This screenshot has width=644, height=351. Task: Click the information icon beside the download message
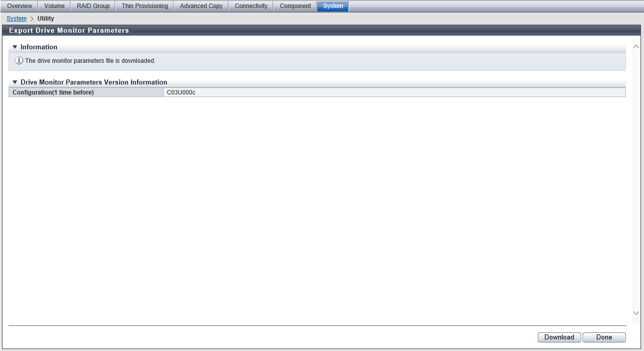(19, 61)
